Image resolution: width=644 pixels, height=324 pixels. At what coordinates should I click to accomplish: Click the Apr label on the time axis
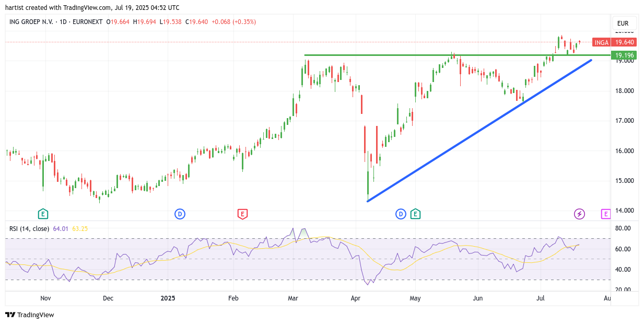[356, 298]
